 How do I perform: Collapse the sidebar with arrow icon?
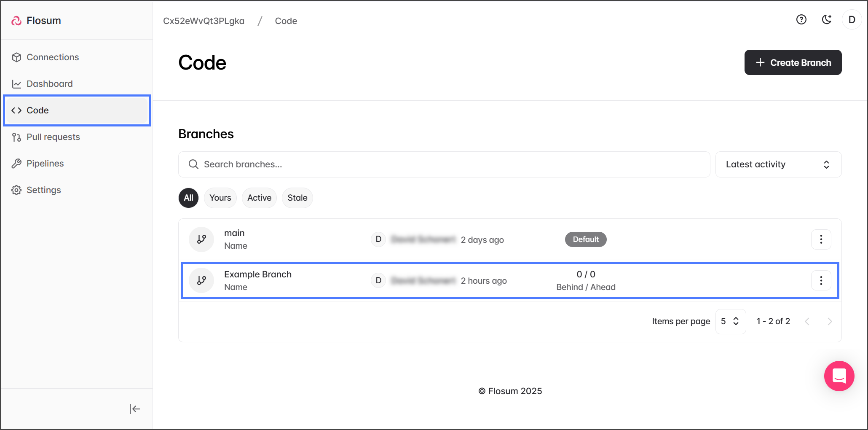(x=134, y=408)
